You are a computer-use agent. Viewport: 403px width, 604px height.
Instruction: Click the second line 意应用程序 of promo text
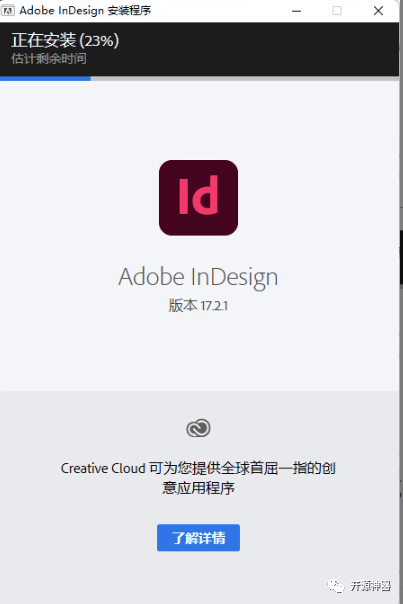tap(198, 488)
